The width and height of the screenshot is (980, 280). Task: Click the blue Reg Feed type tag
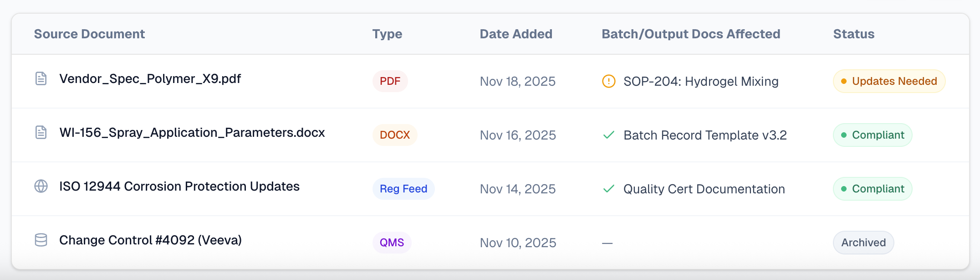tap(403, 189)
